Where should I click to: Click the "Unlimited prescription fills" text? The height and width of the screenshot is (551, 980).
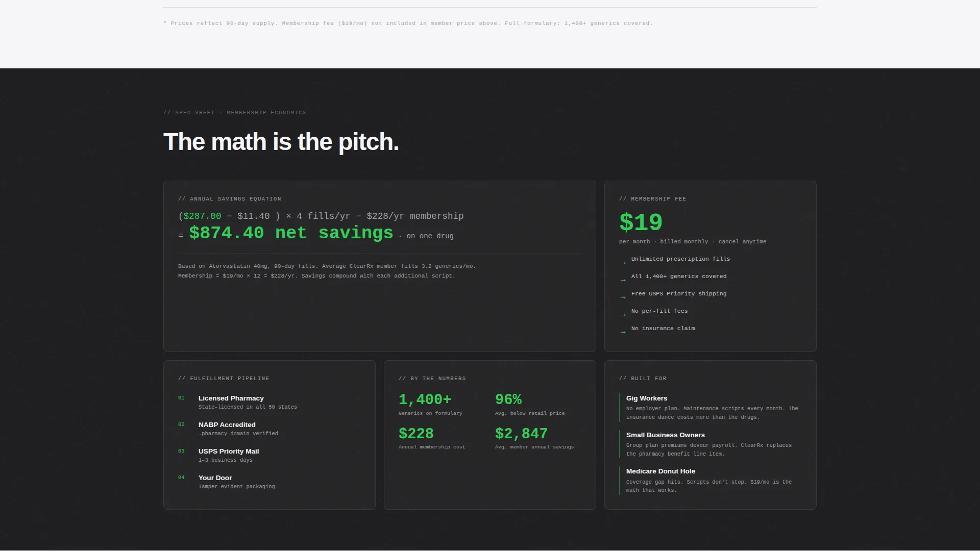pos(680,259)
